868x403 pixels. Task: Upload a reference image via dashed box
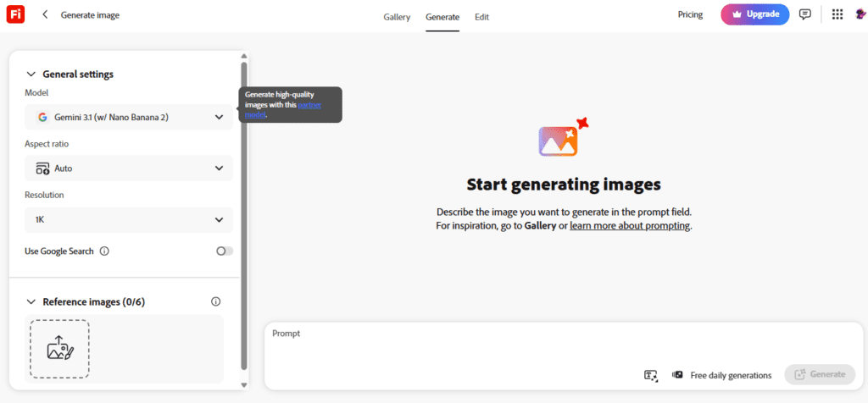point(60,349)
